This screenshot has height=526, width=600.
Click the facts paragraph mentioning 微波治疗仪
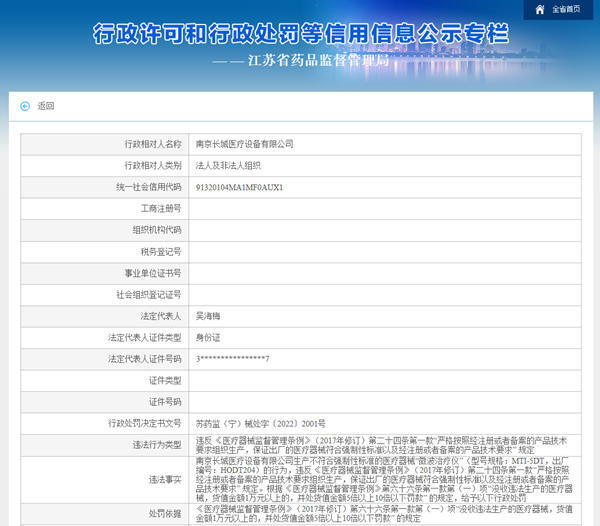(384, 480)
